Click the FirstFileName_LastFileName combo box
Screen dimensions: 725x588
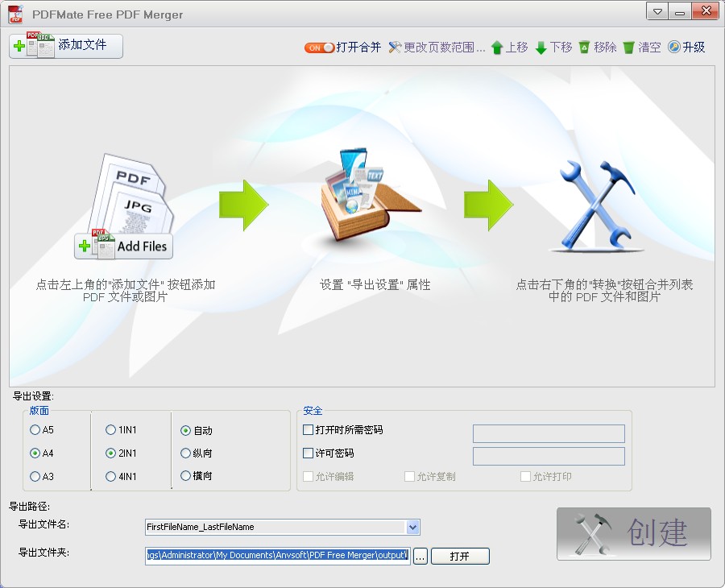click(283, 527)
